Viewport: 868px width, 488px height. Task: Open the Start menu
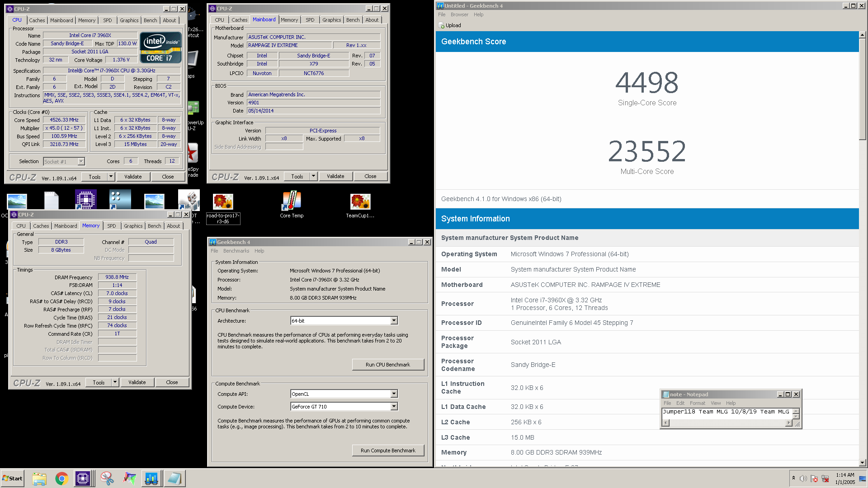pyautogui.click(x=12, y=479)
